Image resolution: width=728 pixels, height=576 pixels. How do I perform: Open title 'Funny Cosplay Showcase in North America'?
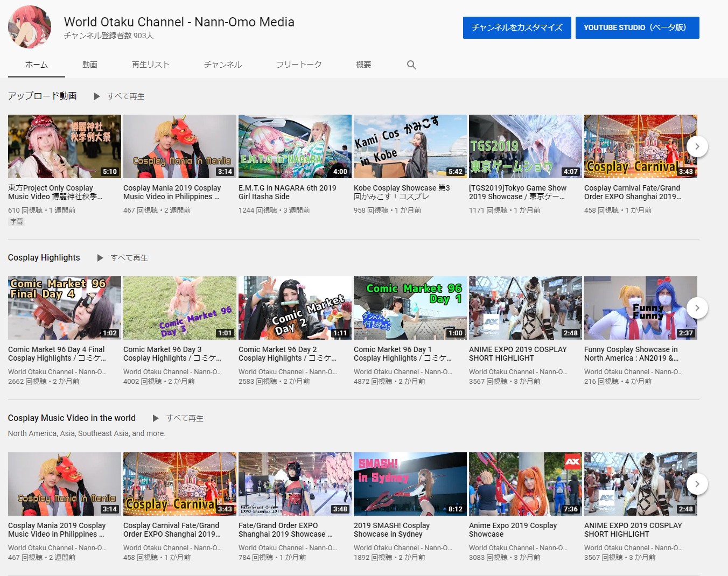coord(632,354)
